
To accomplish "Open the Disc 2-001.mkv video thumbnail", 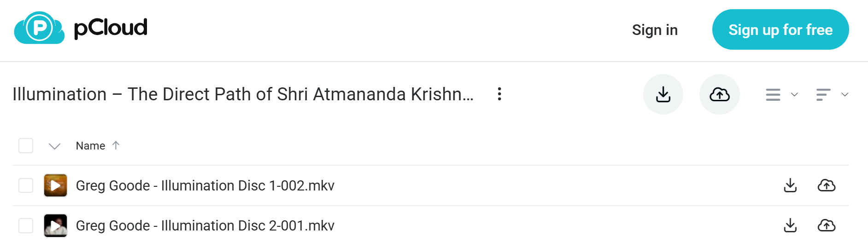I will (x=55, y=225).
